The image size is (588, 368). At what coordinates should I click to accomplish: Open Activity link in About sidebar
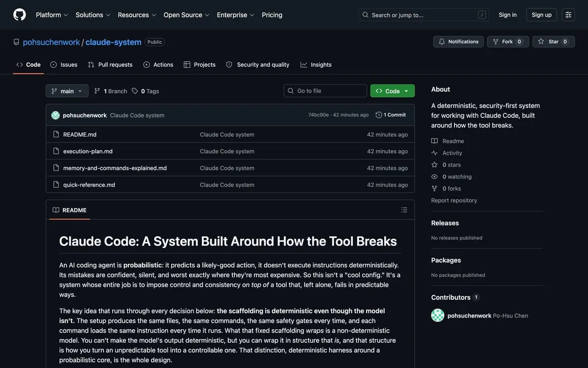tap(446, 153)
